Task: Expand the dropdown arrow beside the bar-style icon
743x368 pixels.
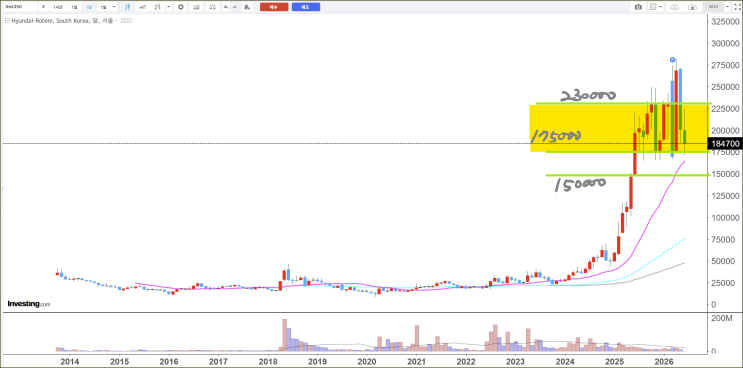Action: point(168,7)
